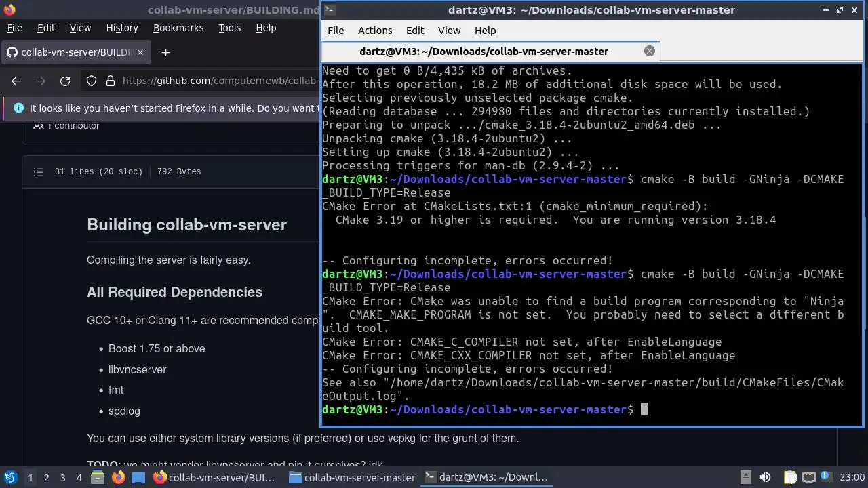Open terminal Help menu
This screenshot has height=488, width=868.
486,30
